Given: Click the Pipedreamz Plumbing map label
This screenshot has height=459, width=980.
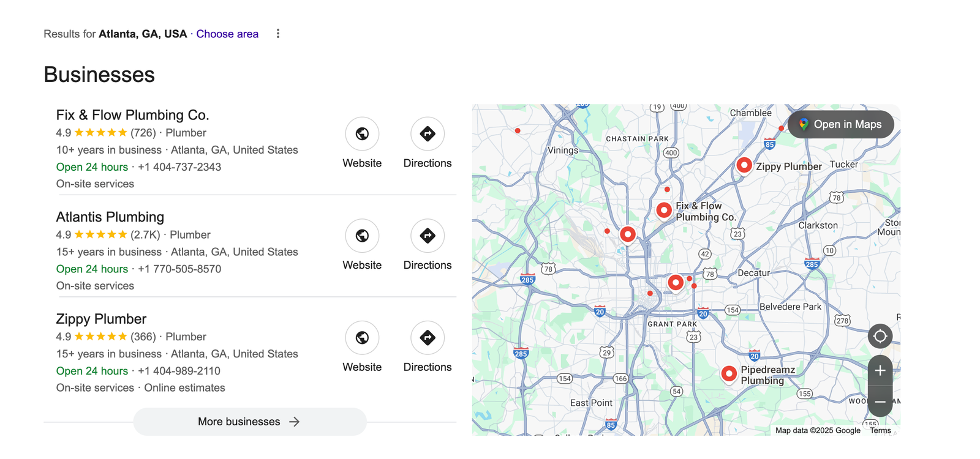Looking at the screenshot, I should click(767, 375).
